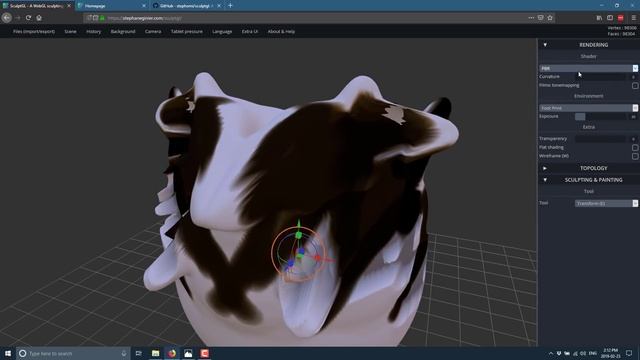The height and width of the screenshot is (360, 640).
Task: Collapse the Rendering section
Action: pos(545,45)
